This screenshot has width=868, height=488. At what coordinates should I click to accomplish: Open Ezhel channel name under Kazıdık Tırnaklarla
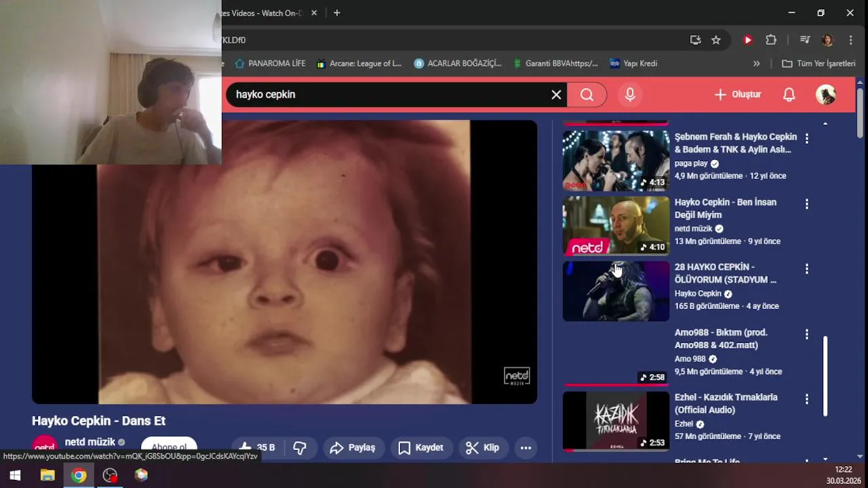tap(684, 424)
